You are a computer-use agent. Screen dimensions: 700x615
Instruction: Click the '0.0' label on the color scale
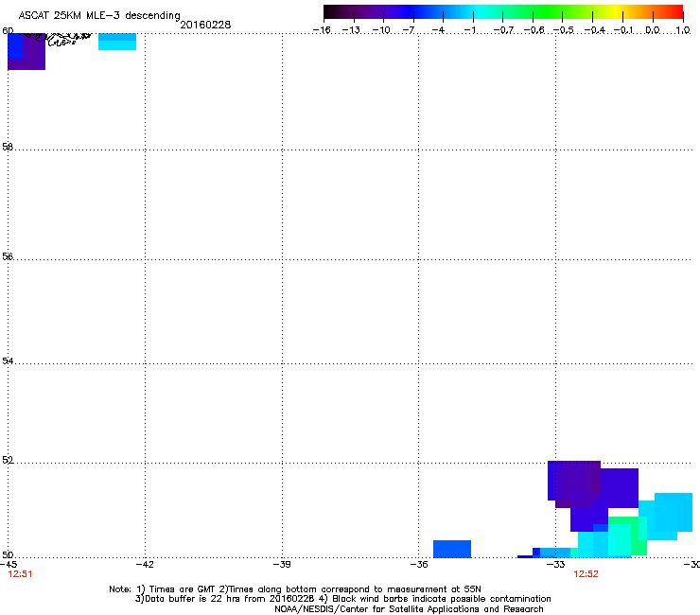[x=653, y=30]
